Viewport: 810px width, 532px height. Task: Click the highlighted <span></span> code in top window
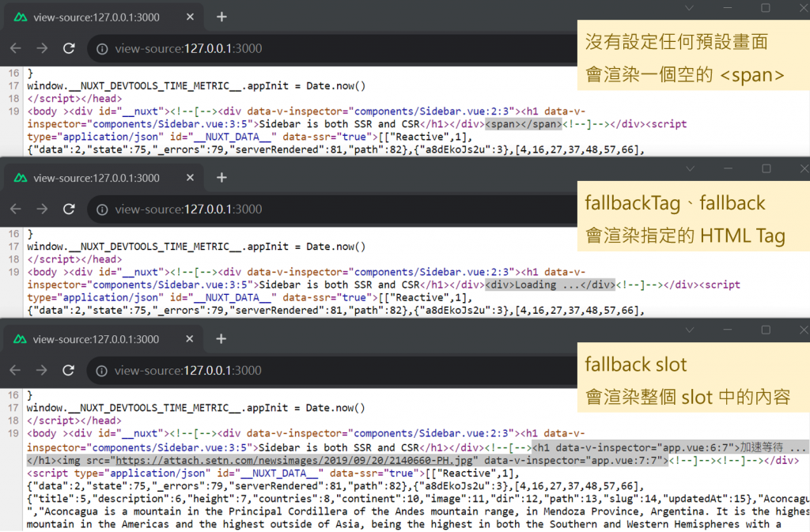pyautogui.click(x=524, y=124)
